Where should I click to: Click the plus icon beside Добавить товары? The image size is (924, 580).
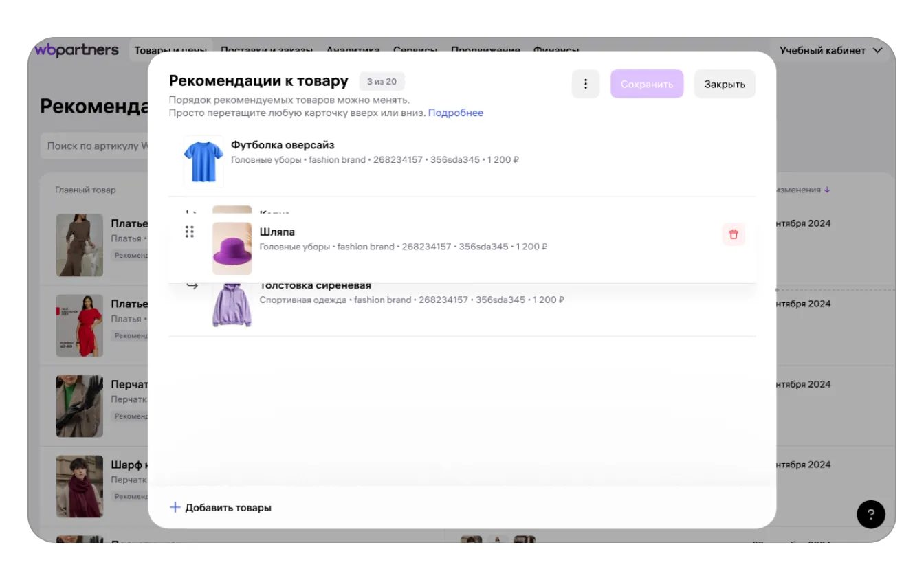(x=175, y=507)
